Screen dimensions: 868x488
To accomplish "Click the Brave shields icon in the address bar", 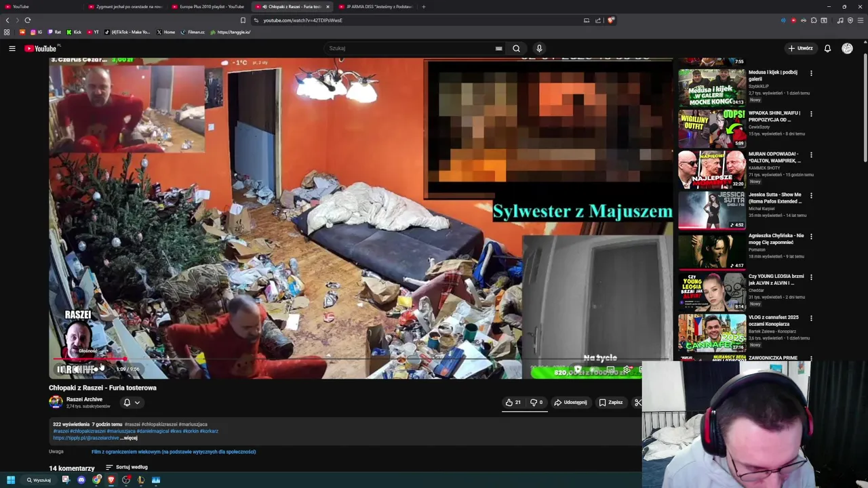I will (x=610, y=20).
